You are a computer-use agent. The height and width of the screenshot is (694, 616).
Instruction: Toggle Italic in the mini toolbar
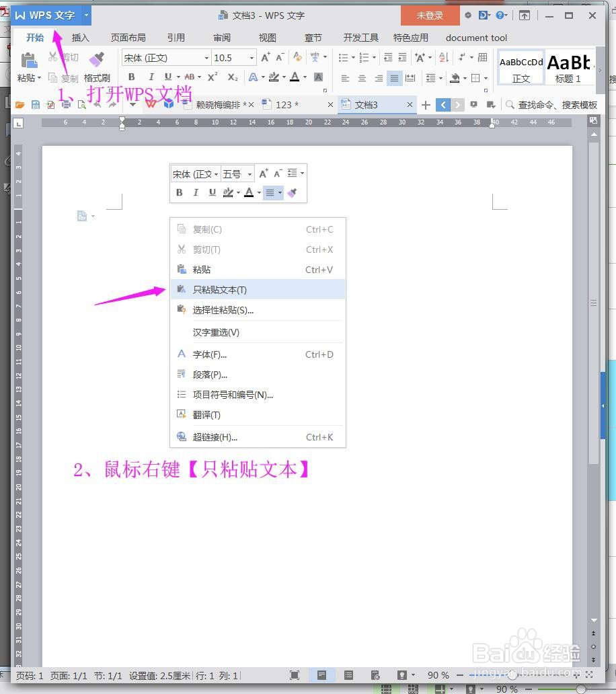click(x=196, y=192)
